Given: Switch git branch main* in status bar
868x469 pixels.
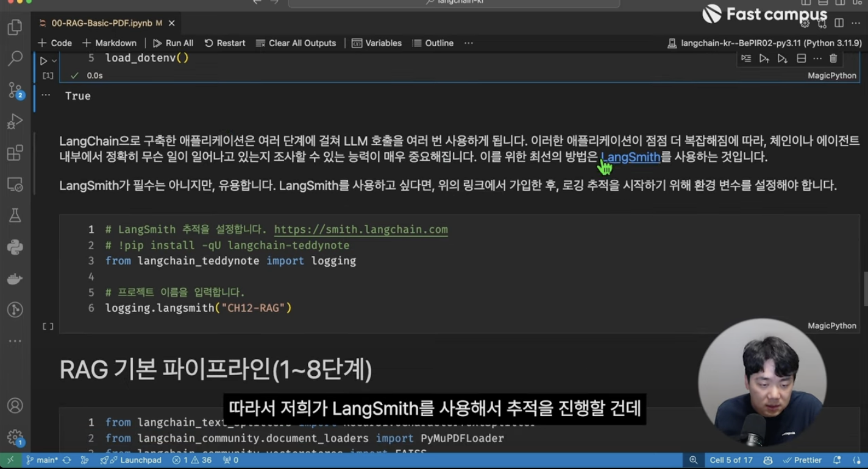Looking at the screenshot, I should (41, 460).
